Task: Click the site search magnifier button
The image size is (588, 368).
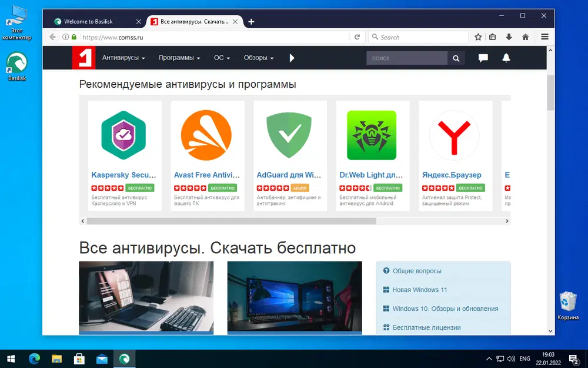Action: pyautogui.click(x=456, y=58)
